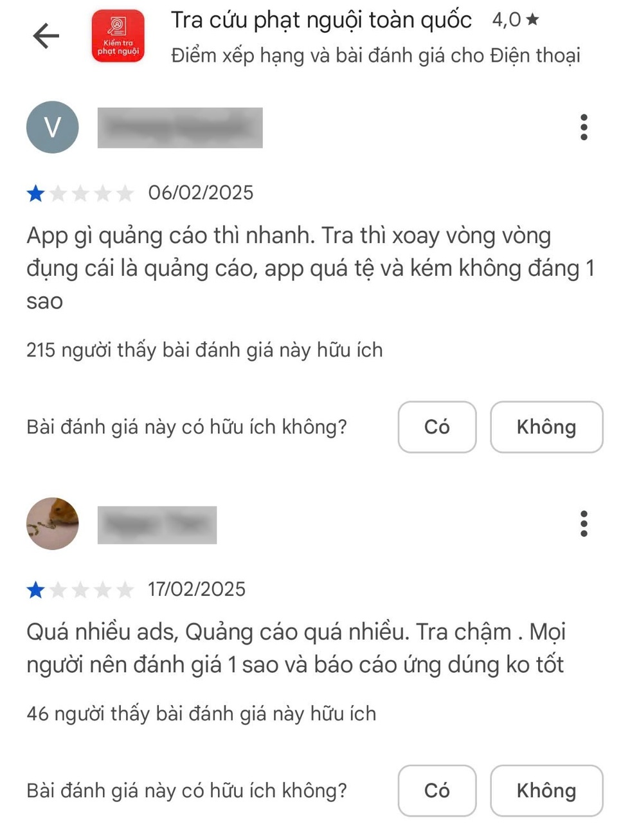The image size is (630, 840).
Task: Tap the review text starting Quá nhiều ads
Action: click(x=296, y=648)
